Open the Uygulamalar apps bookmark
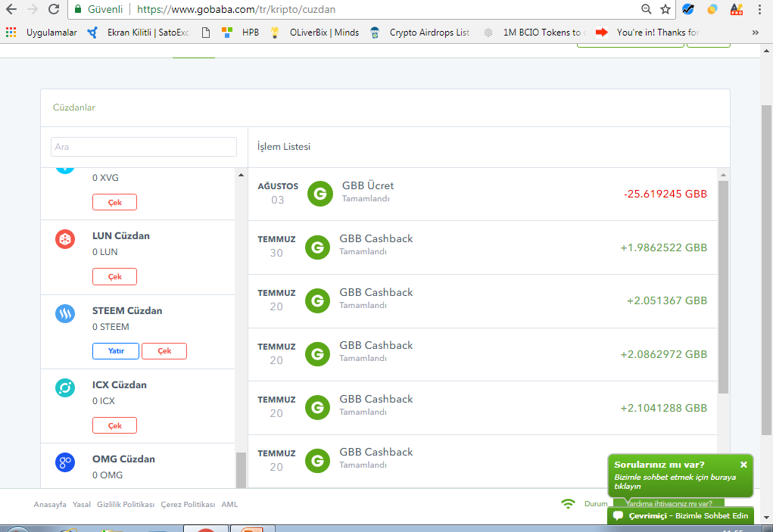The width and height of the screenshot is (773, 532). (42, 33)
